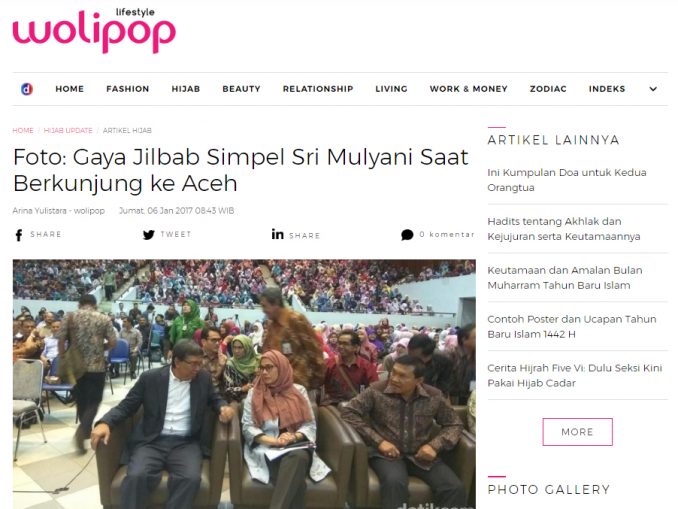Open the WORK & MONEY section
The image size is (678, 509).
pos(468,89)
